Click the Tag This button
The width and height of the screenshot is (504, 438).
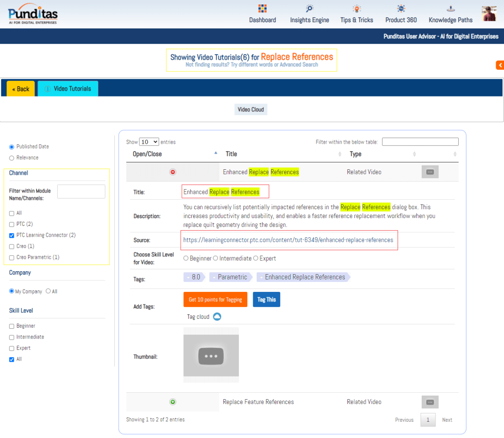[266, 300]
